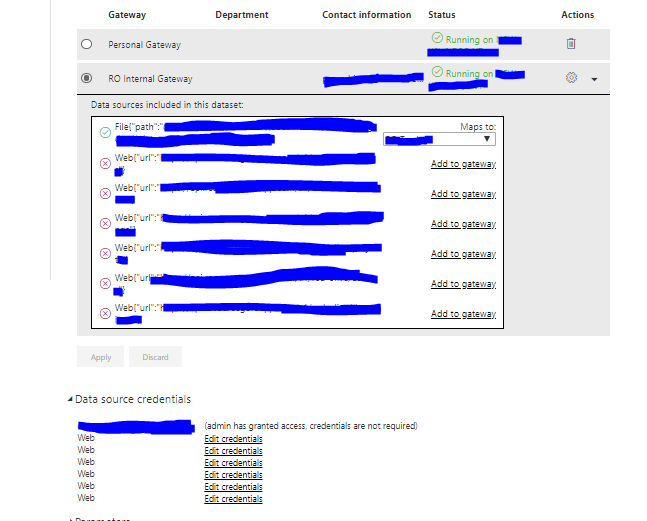Add the third Web source to gateway
This screenshot has height=521, width=647.
click(x=463, y=224)
